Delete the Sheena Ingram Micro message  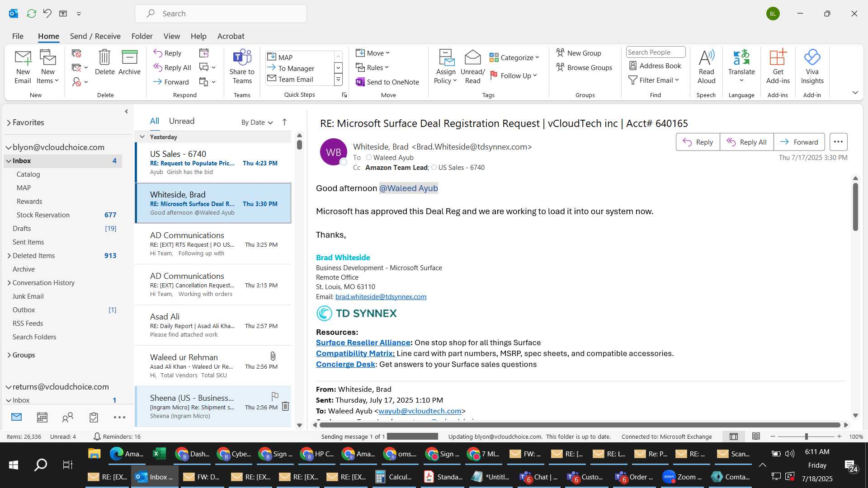click(285, 406)
